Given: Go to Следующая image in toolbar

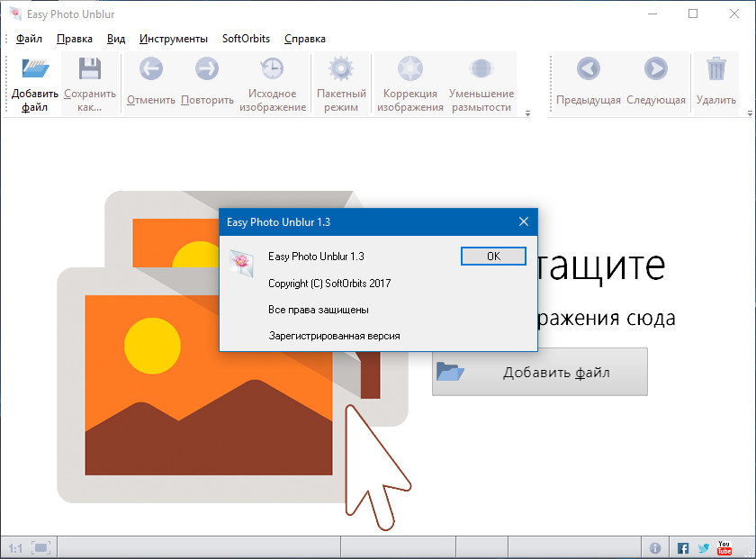Looking at the screenshot, I should [x=655, y=69].
